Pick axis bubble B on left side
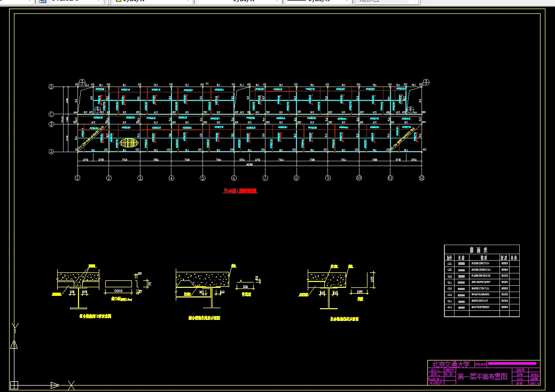The image size is (555, 392). click(x=51, y=124)
